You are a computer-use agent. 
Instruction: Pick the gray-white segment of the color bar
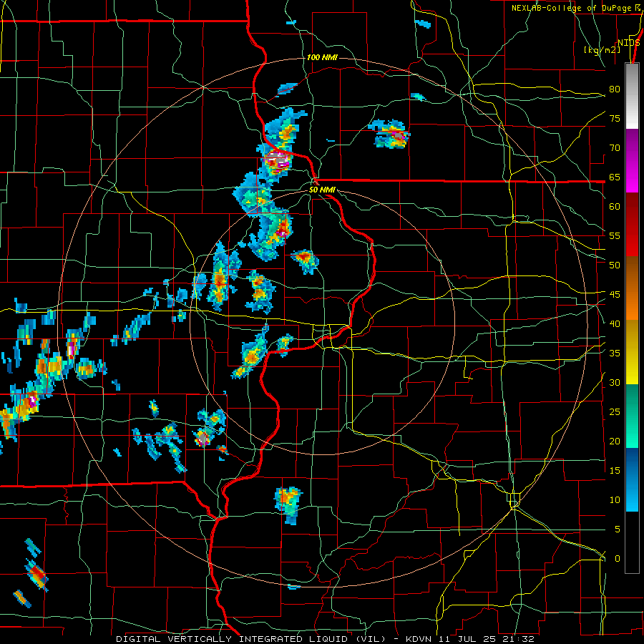point(632,96)
